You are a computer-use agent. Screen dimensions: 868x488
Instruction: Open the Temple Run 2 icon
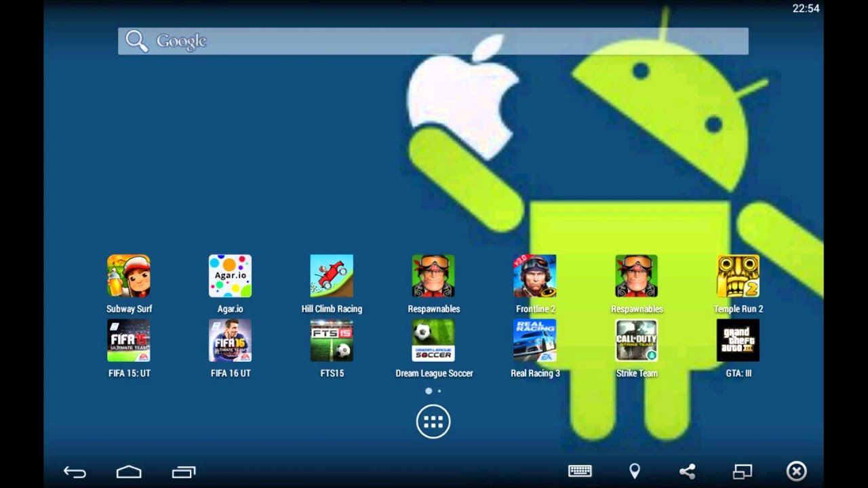click(738, 276)
